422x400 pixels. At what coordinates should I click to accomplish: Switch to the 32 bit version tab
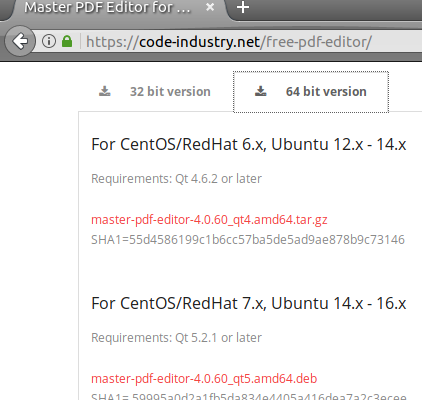point(155,92)
